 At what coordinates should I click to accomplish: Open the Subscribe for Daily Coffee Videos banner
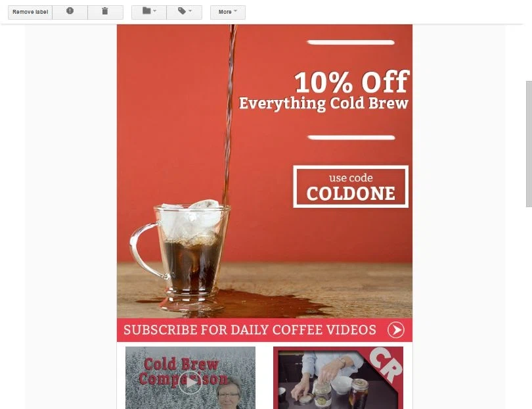(265, 330)
